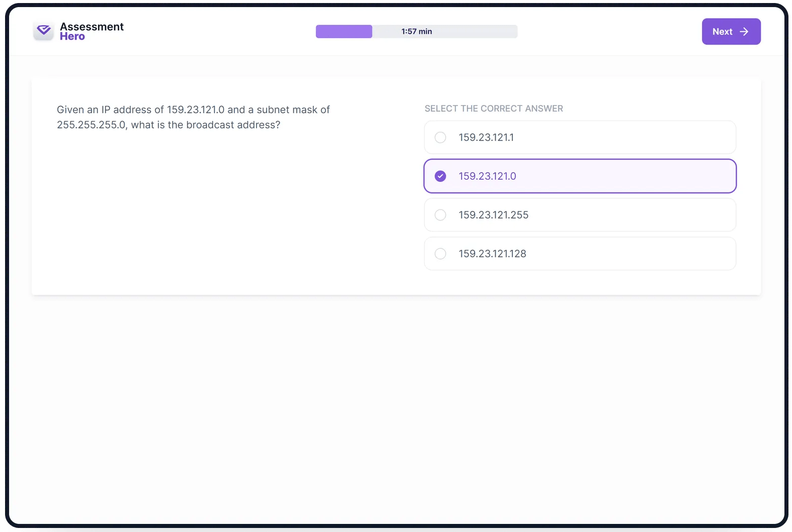Click the highlighted 159.23.121.0 answer text
792x532 pixels.
click(x=487, y=176)
